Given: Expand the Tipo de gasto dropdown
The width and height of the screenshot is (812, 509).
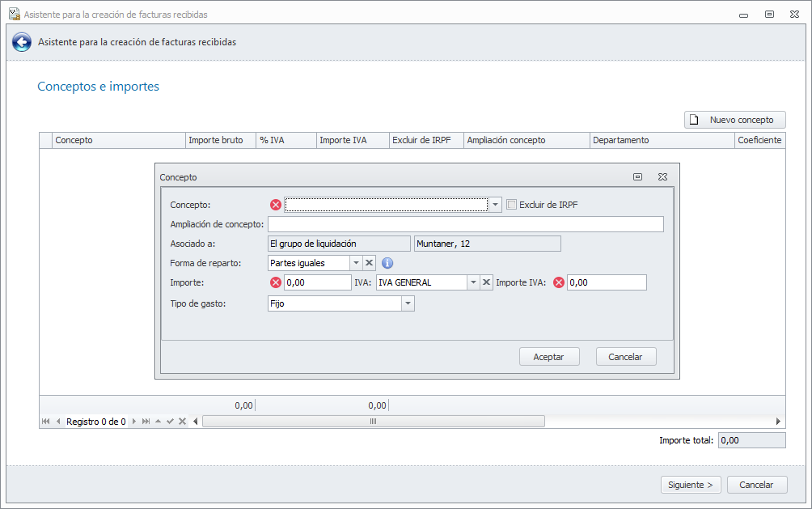Looking at the screenshot, I should (x=408, y=303).
